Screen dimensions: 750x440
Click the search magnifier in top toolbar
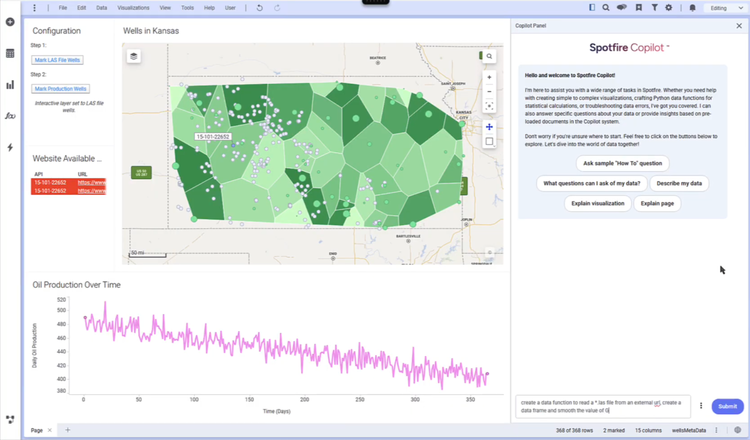tap(606, 8)
